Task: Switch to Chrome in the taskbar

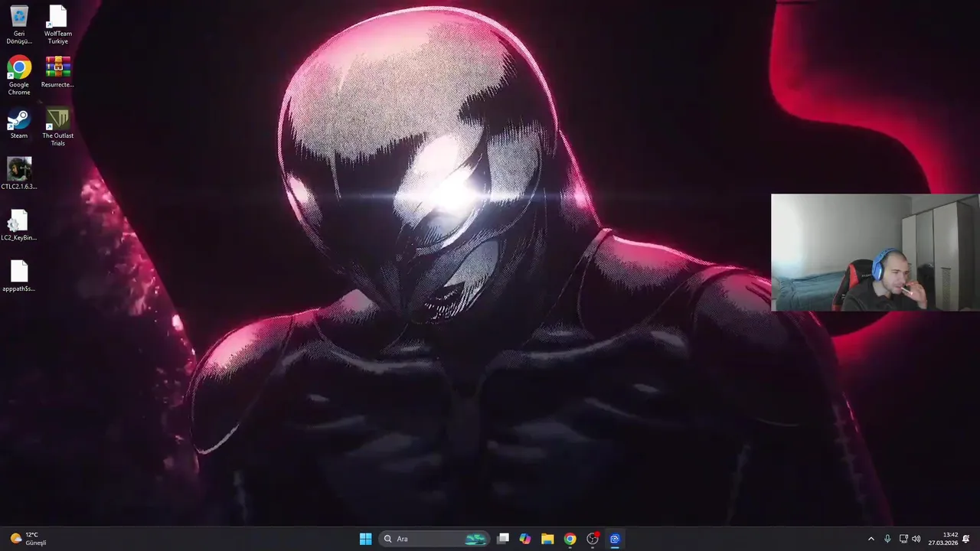Action: click(x=570, y=539)
